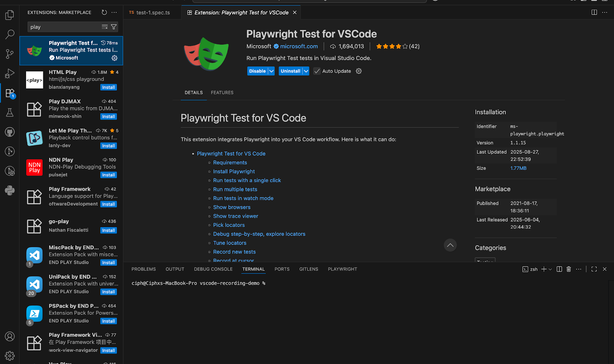The height and width of the screenshot is (364, 614).
Task: Switch to the PROBLEMS panel tab
Action: coord(144,269)
